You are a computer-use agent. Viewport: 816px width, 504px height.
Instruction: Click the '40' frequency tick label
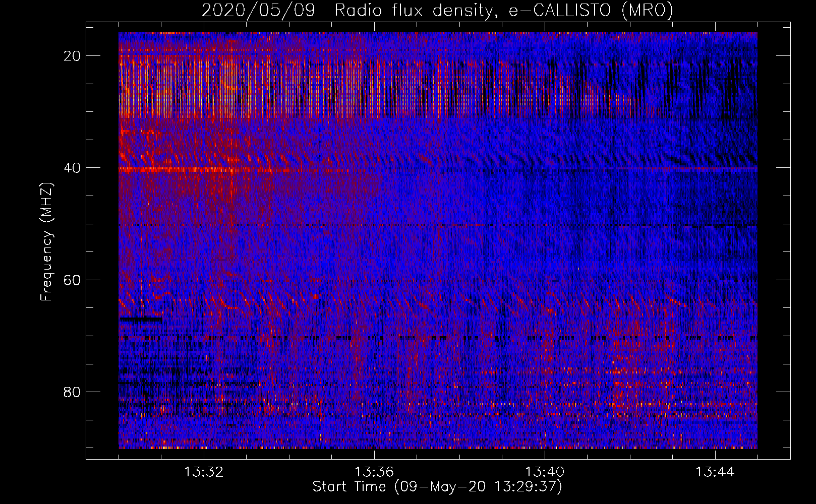[x=73, y=168]
